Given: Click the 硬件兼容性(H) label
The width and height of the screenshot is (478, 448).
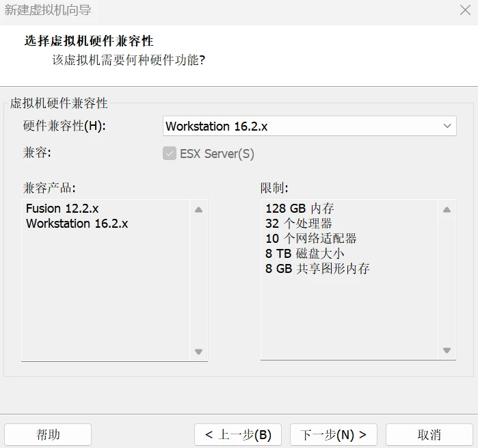Looking at the screenshot, I should coord(65,126).
